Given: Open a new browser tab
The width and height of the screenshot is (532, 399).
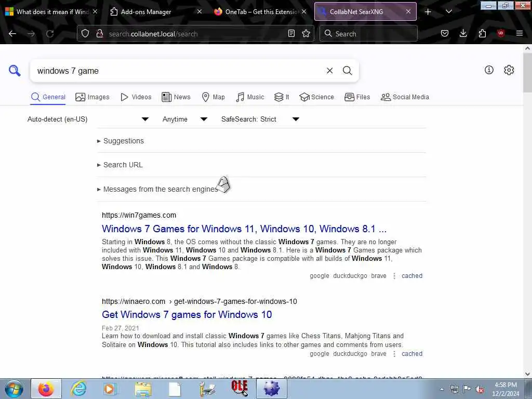Looking at the screenshot, I should pyautogui.click(x=428, y=12).
